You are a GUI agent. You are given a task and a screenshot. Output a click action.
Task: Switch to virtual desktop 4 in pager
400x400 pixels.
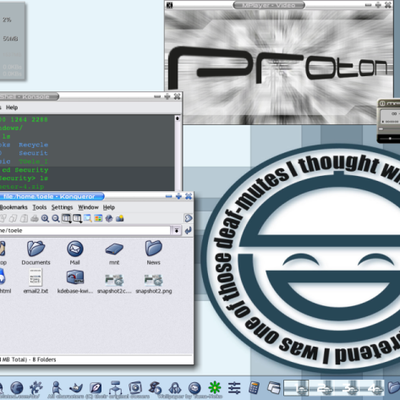(371, 388)
